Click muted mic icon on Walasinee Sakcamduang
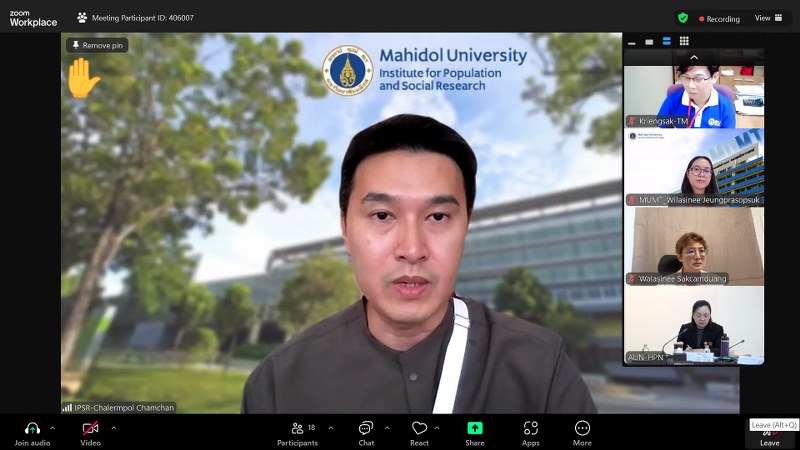The height and width of the screenshot is (450, 800). (x=632, y=279)
